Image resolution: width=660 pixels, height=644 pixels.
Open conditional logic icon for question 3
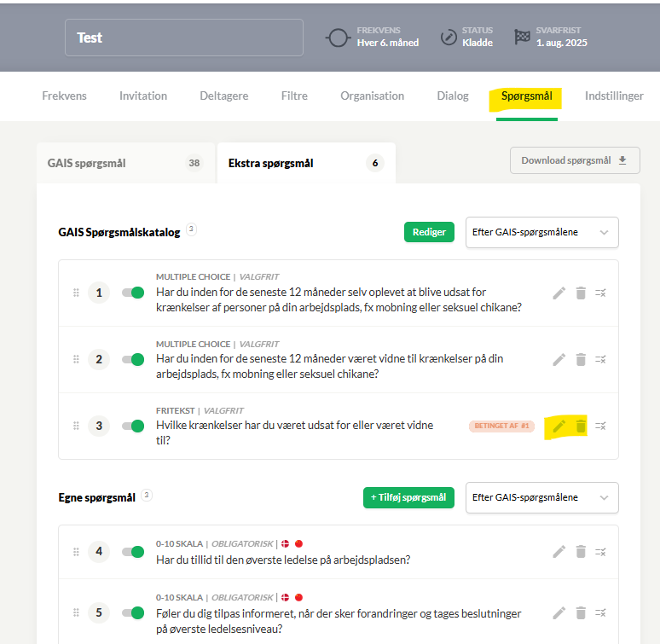point(600,426)
